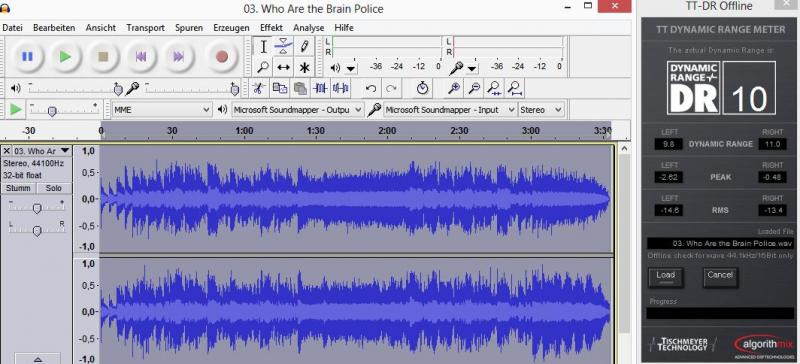Open the Transport menu

coord(145,28)
